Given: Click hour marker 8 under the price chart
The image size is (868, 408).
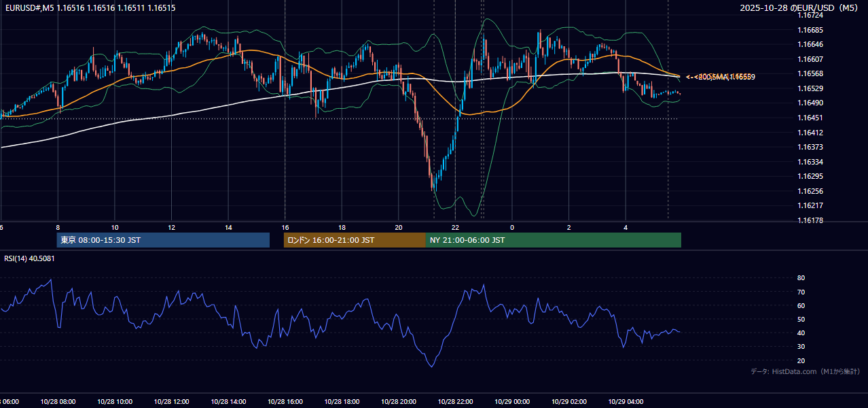Looking at the screenshot, I should [x=58, y=227].
